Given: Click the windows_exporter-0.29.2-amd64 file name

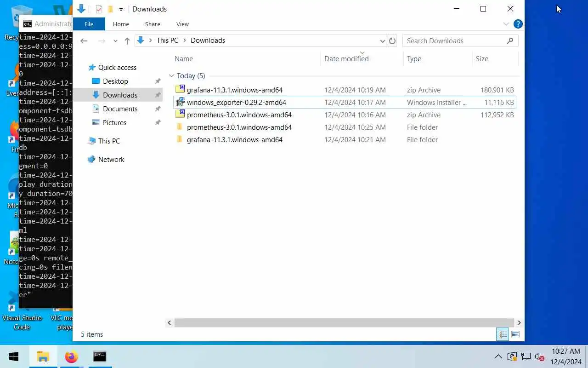Looking at the screenshot, I should [236, 102].
